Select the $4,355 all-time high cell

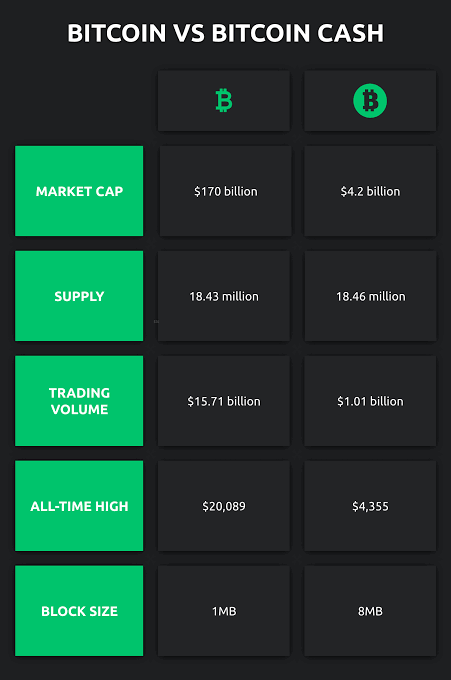point(370,506)
